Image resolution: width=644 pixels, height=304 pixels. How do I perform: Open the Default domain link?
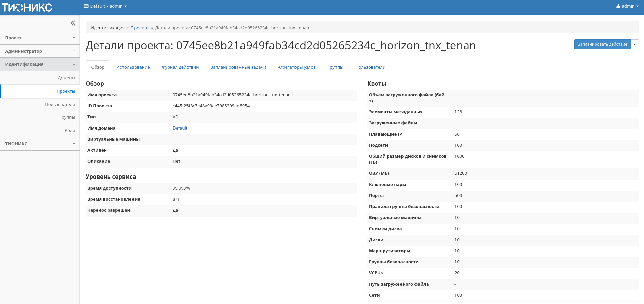pos(180,128)
